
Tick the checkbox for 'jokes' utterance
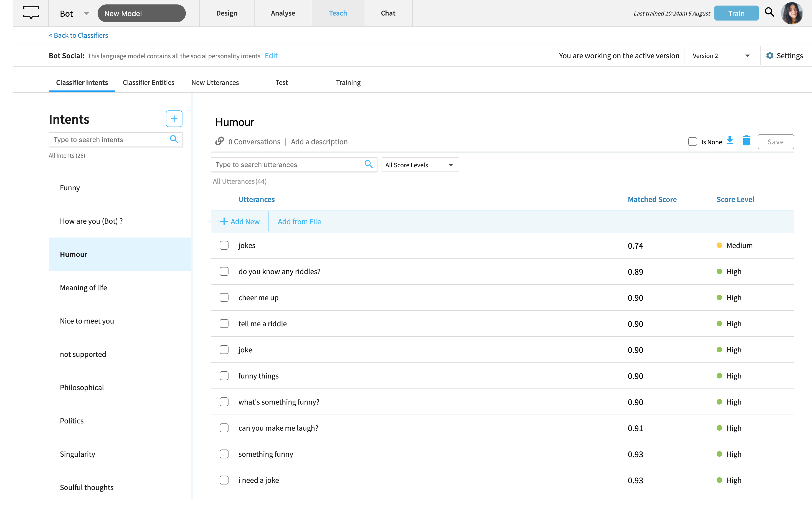224,245
